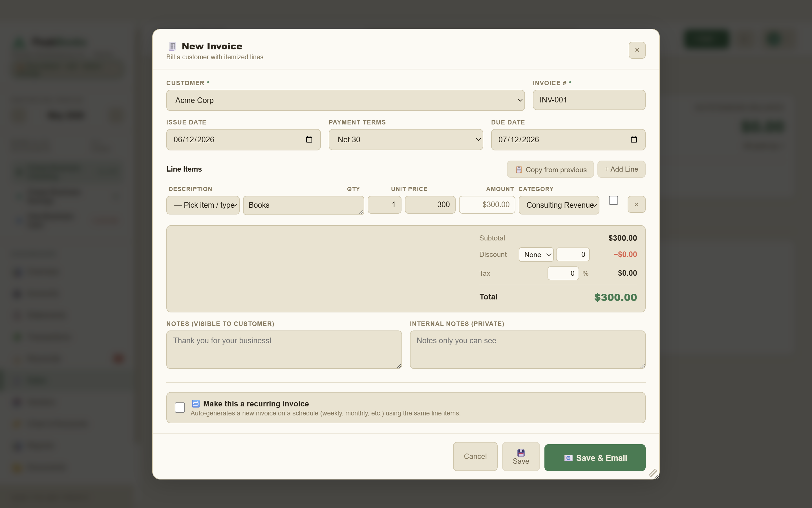
Task: Click the Line Items heading
Action: click(x=184, y=169)
